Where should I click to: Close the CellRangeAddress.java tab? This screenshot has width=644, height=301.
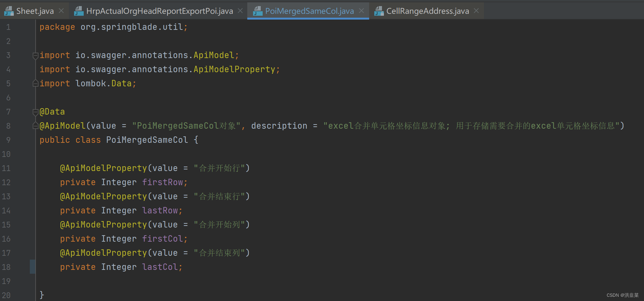coord(476,11)
